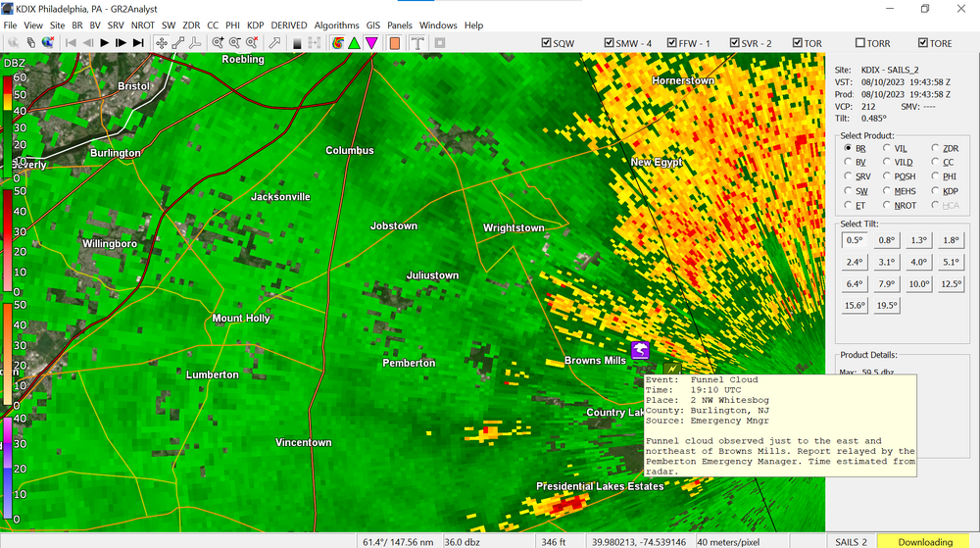980x548 pixels.
Task: Enable the TORR checkbox
Action: [859, 43]
